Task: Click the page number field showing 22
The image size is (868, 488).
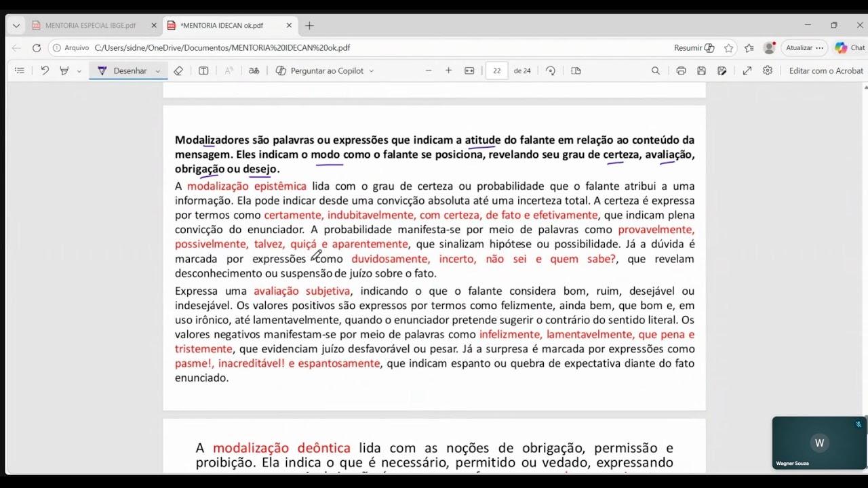Action: click(x=497, y=70)
